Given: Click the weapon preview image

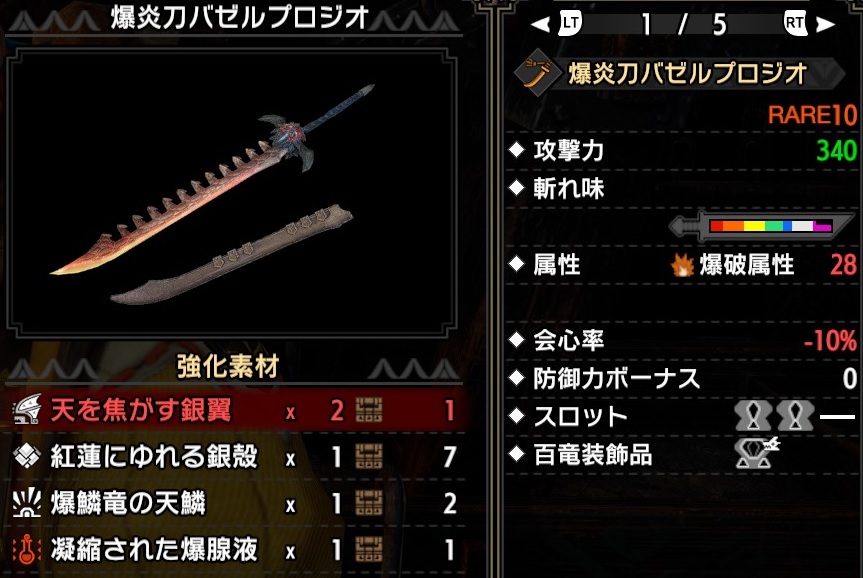Looking at the screenshot, I should [231, 193].
